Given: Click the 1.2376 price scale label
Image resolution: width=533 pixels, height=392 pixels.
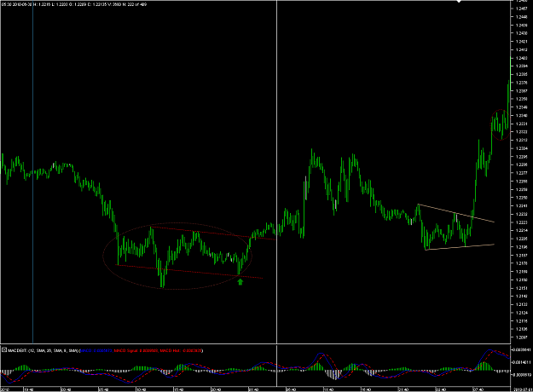Looking at the screenshot, I should 521,83.
